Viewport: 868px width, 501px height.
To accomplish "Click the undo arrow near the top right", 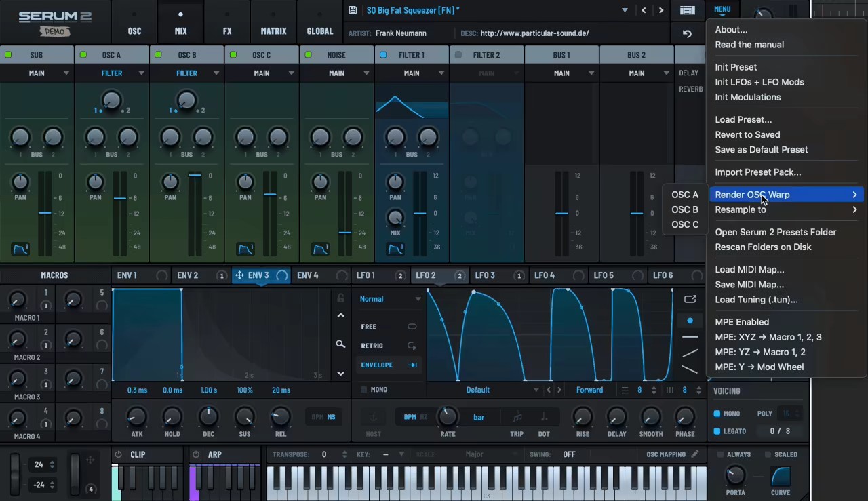I will pyautogui.click(x=686, y=33).
